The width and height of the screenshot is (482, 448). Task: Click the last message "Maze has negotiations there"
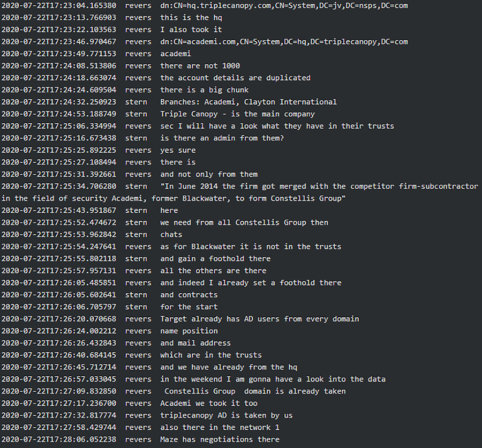click(220, 439)
